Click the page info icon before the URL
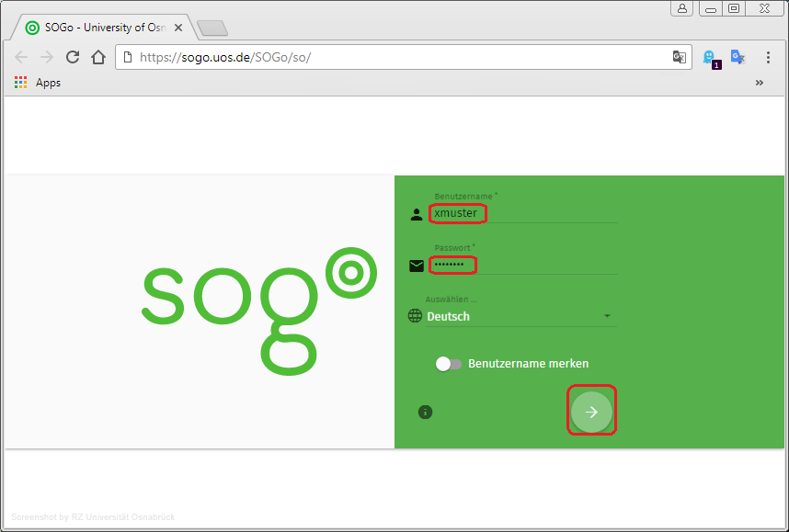789x532 pixels. [128, 57]
